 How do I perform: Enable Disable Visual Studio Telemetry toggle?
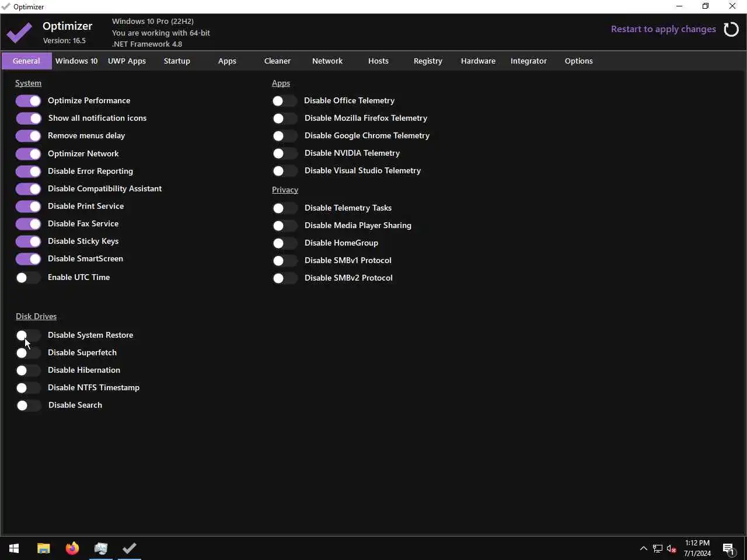click(285, 171)
